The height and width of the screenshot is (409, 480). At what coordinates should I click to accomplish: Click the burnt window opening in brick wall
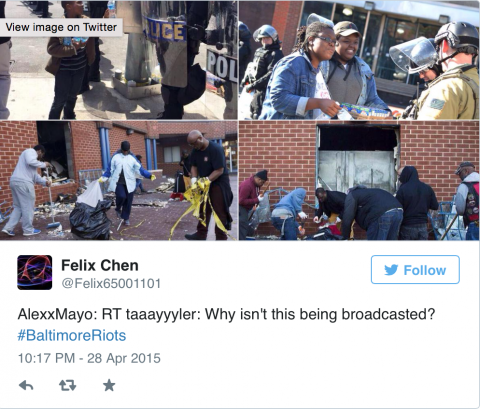tap(358, 159)
